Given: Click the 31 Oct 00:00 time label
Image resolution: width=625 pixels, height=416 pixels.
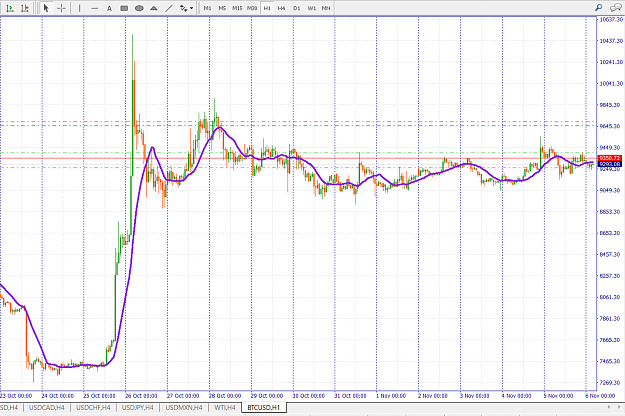Looking at the screenshot, I should coord(350,396).
